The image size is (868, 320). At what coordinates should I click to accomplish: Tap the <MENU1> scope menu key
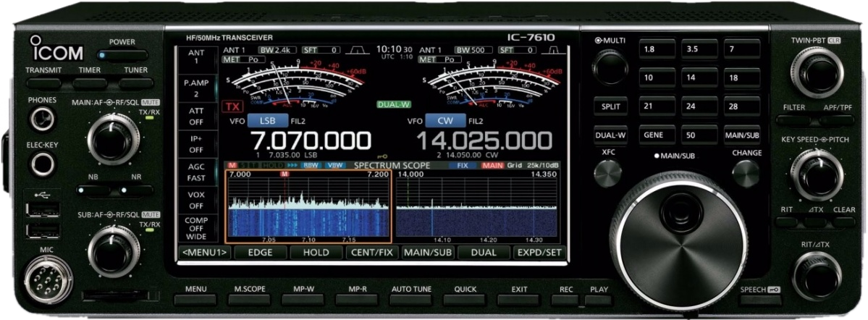205,253
